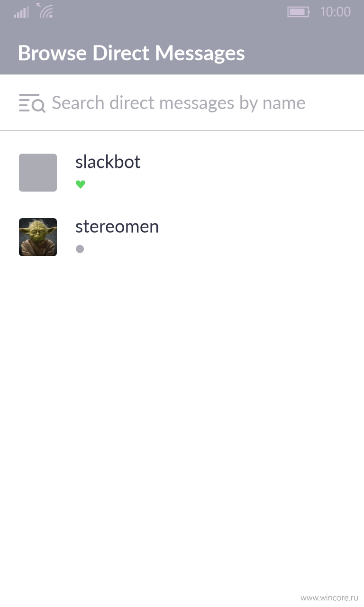Tap the battery indicator icon

[298, 12]
